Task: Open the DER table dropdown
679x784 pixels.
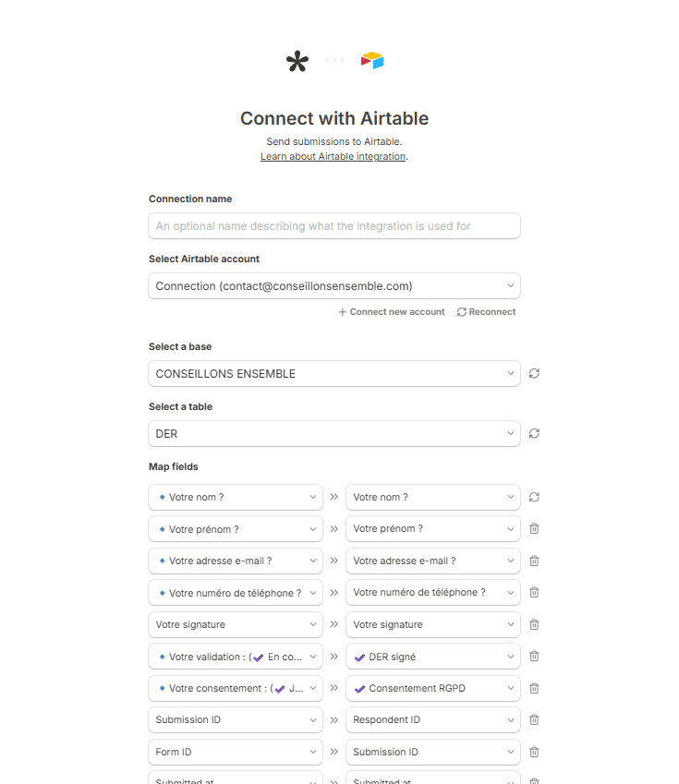Action: coord(333,433)
